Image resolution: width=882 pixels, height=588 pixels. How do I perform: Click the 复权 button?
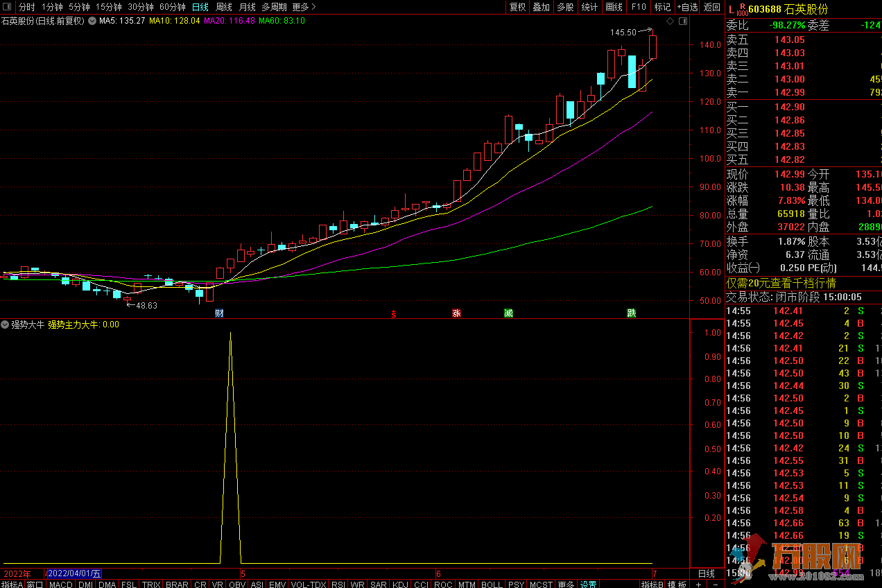point(517,7)
